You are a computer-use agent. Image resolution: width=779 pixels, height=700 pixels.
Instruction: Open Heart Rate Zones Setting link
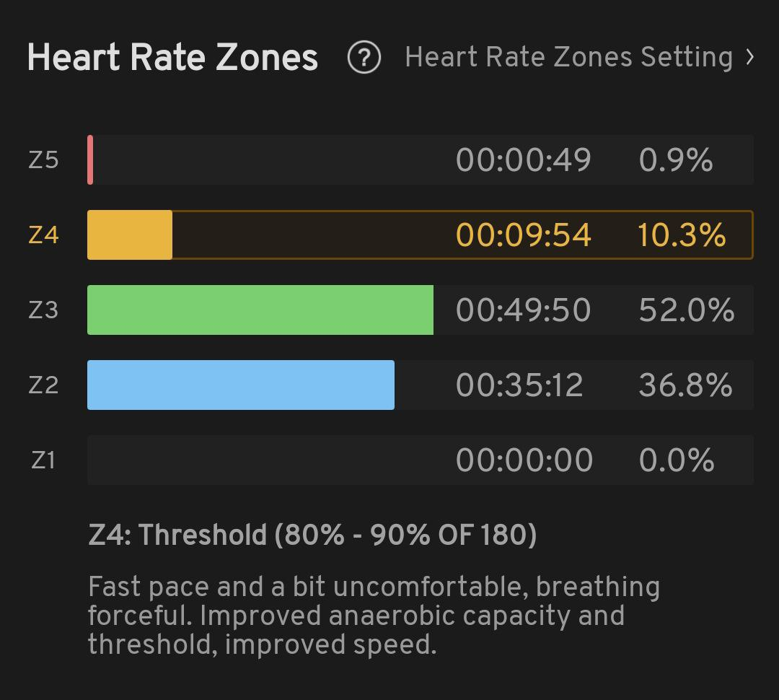coord(568,58)
